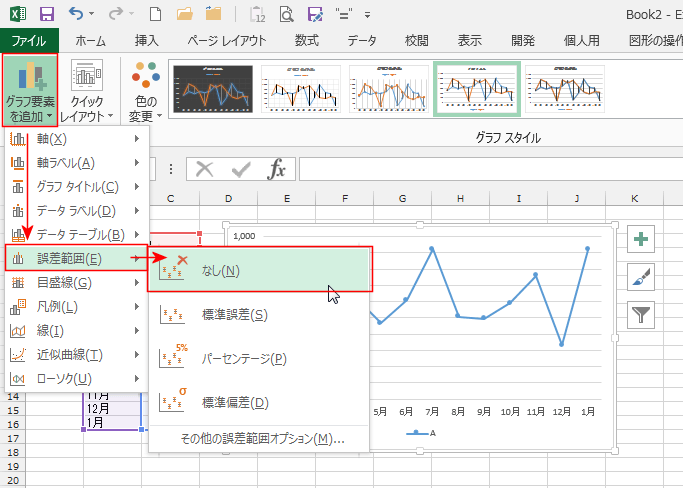Image resolution: width=683 pixels, height=488 pixels.
Task: Open the 色の変更 dropdown
Action: tap(146, 91)
